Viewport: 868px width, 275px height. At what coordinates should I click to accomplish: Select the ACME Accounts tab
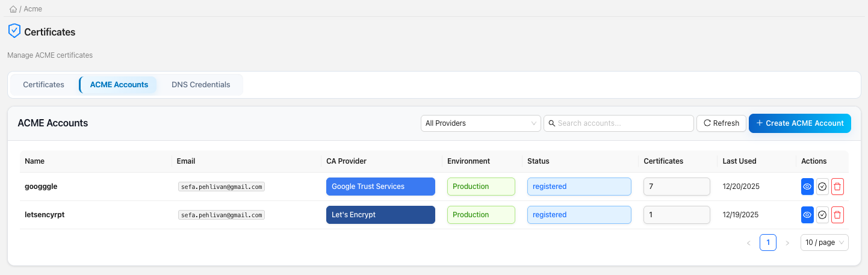119,85
